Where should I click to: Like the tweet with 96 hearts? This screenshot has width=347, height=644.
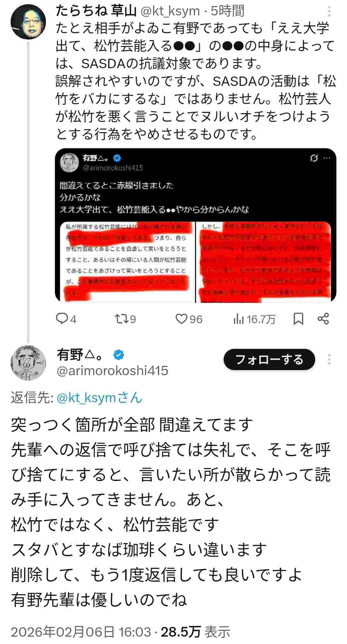189,319
